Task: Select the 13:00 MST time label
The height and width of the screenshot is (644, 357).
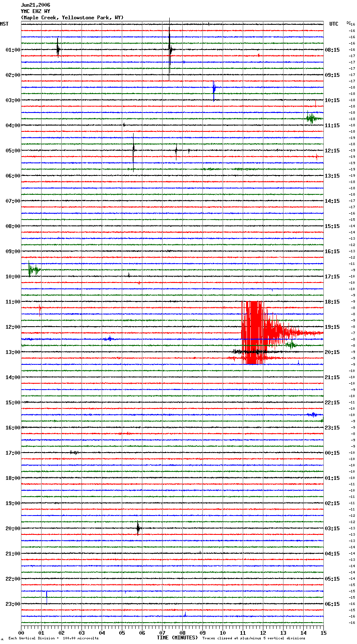Action: [x=13, y=352]
